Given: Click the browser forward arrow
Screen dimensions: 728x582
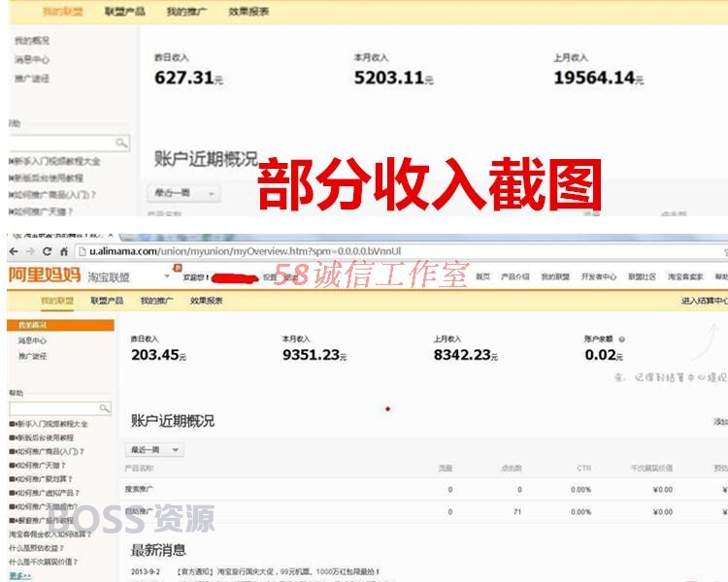Looking at the screenshot, I should point(31,251).
